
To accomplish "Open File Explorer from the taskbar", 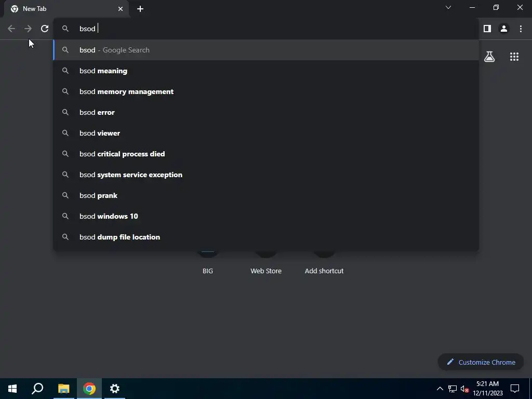I will [x=63, y=389].
